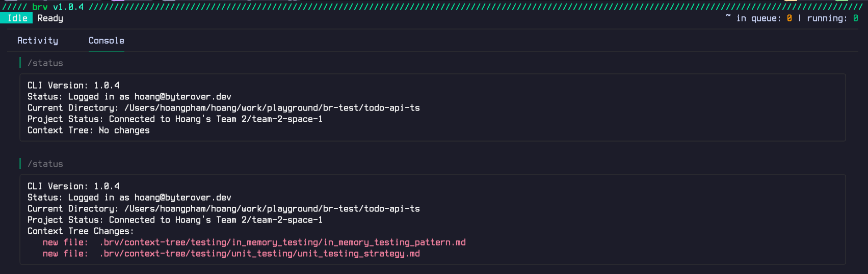Switch to the Activity tab
Viewport: 868px width, 274px height.
[x=38, y=41]
